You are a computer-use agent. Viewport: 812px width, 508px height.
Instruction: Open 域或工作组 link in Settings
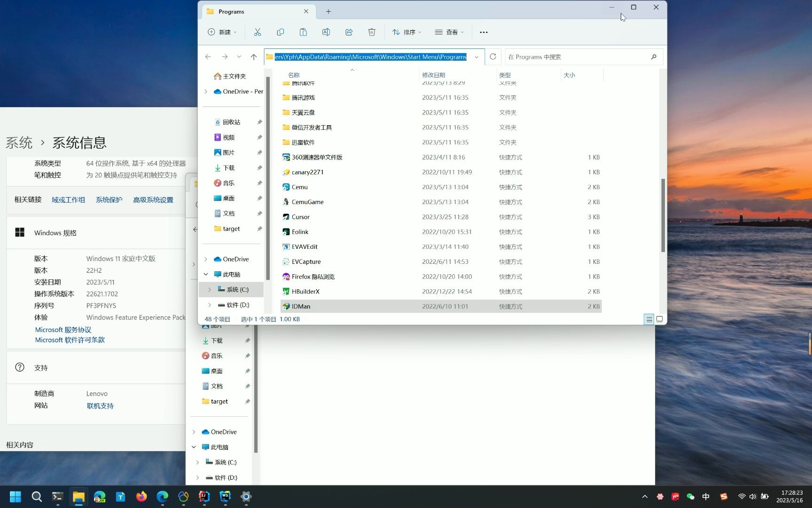click(x=68, y=200)
